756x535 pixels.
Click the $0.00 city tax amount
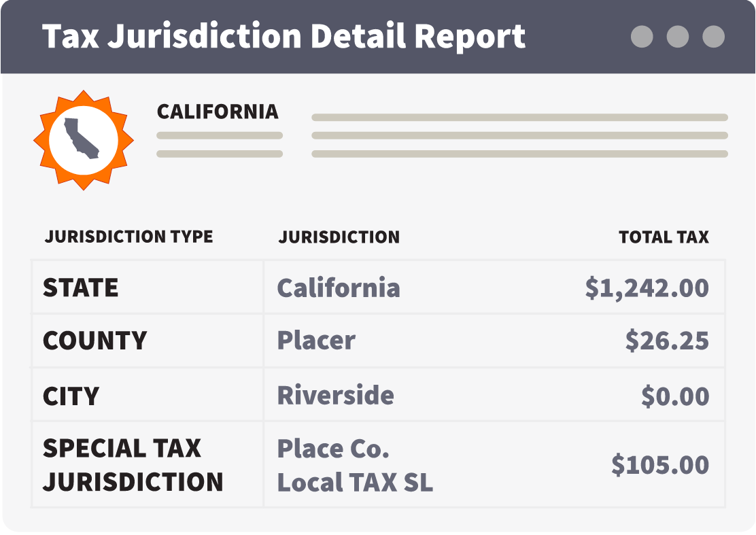[x=675, y=396]
